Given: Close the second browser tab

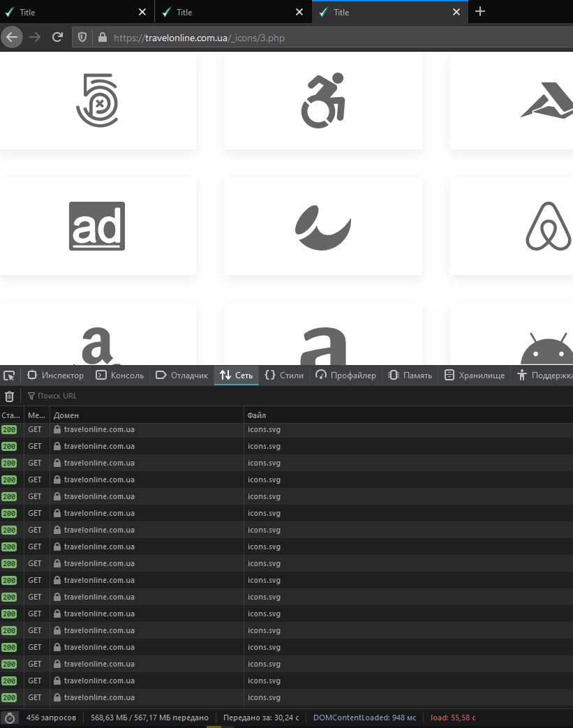Looking at the screenshot, I should pyautogui.click(x=299, y=12).
